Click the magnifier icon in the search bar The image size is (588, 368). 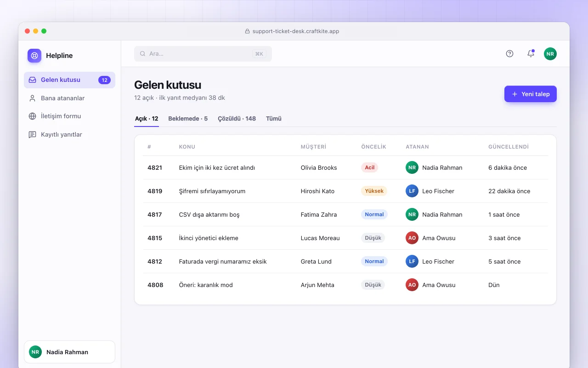pos(142,54)
